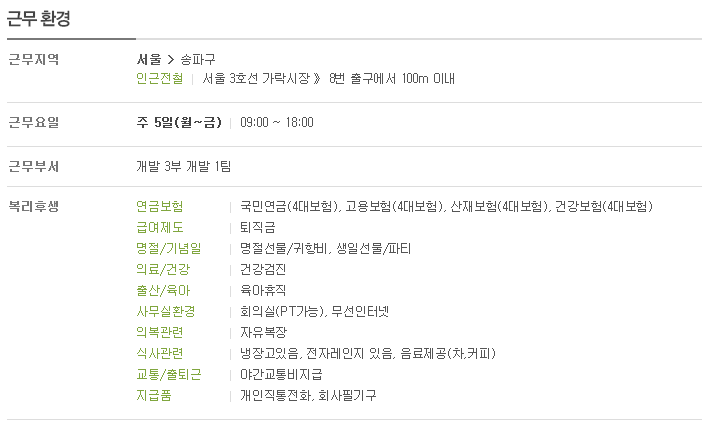This screenshot has width=722, height=436.
Task: Click the double arrow after 가락시장
Action: (x=317, y=79)
